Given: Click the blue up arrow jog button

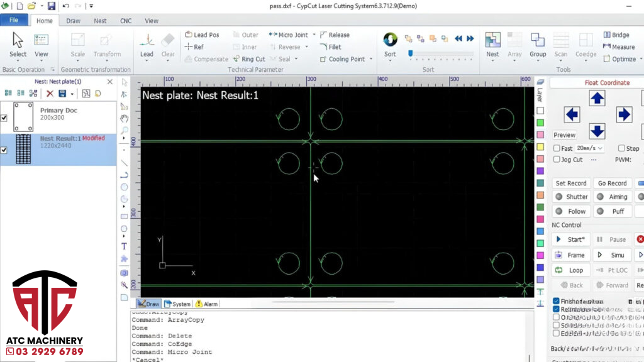Looking at the screenshot, I should [597, 98].
